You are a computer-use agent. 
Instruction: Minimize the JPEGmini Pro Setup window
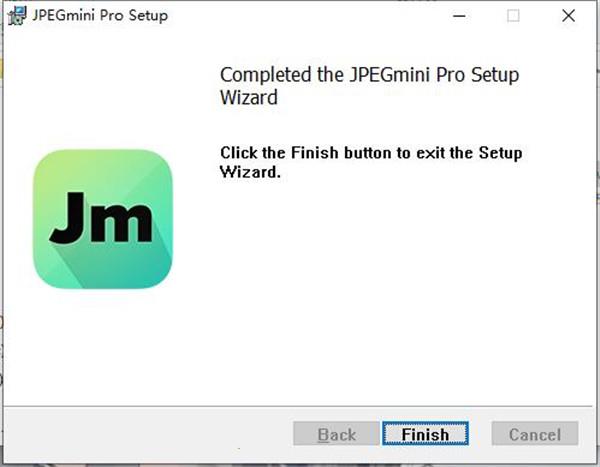(x=459, y=16)
